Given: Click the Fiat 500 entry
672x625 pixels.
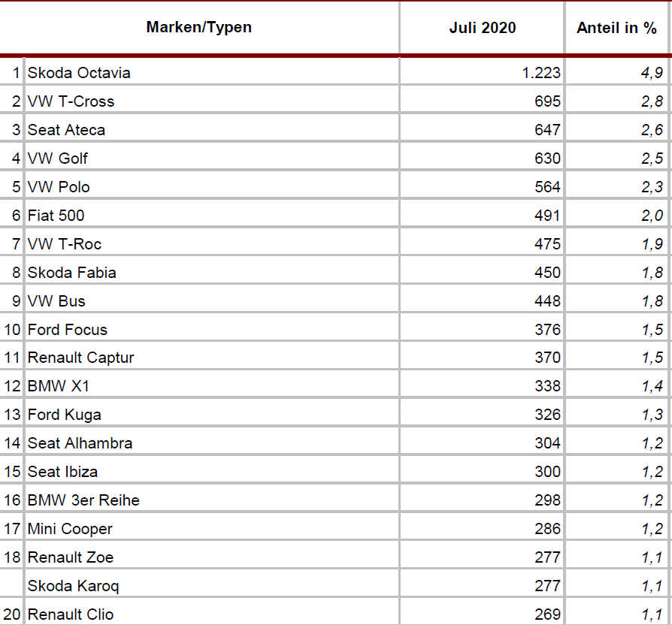Looking at the screenshot, I should (x=56, y=216).
